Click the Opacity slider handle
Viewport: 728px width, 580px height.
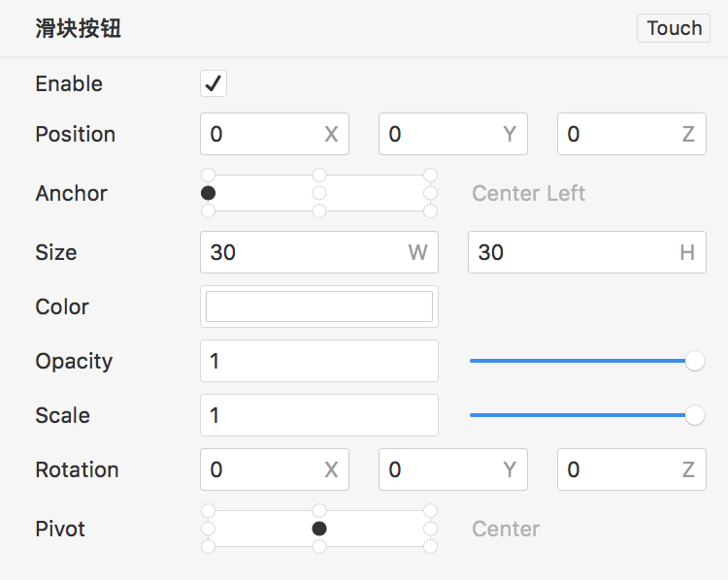point(695,361)
